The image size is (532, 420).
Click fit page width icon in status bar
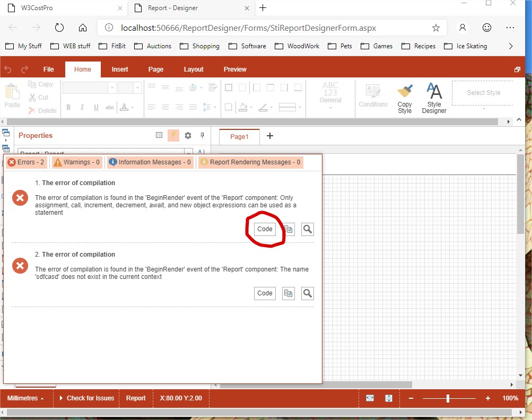(370, 398)
